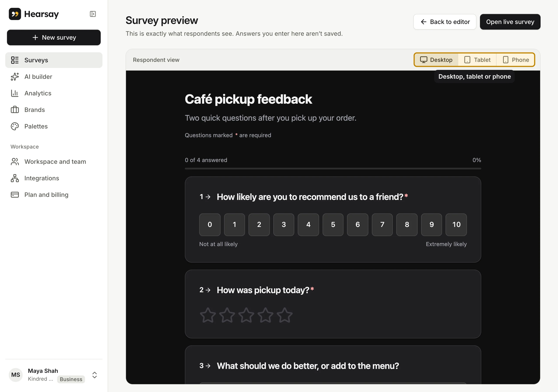This screenshot has height=392, width=558.
Task: Click the Integrations network icon
Action: [15, 178]
